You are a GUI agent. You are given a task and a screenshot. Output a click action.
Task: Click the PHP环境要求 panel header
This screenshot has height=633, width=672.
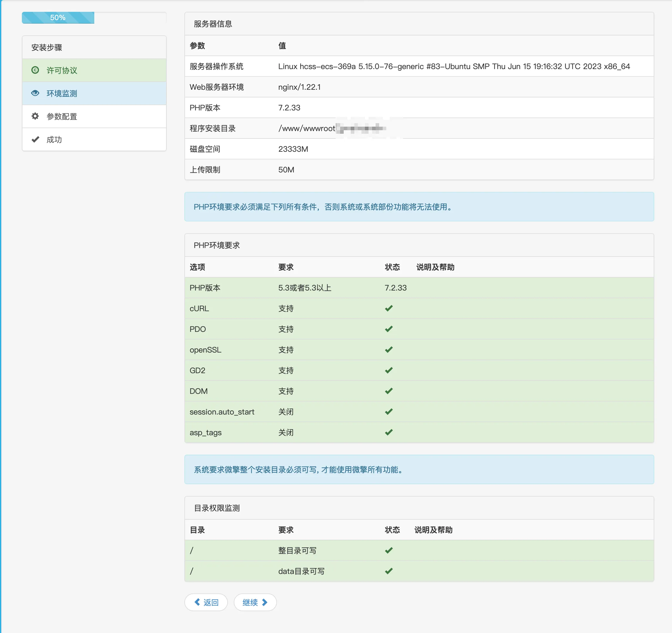pos(217,245)
